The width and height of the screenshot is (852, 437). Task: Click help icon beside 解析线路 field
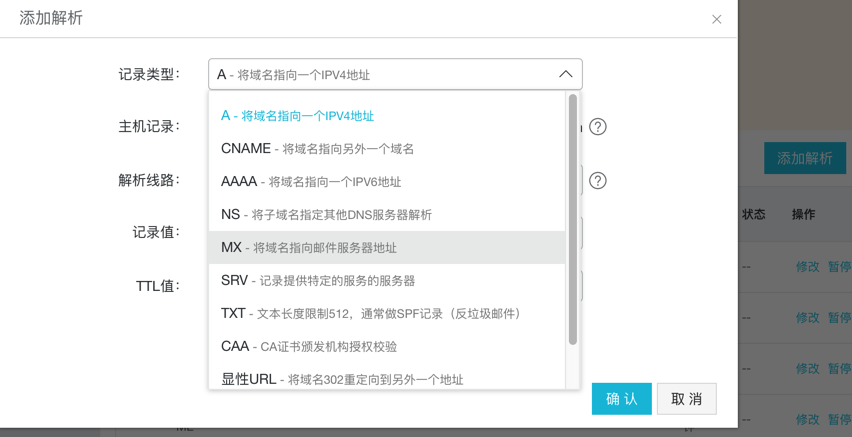pos(598,181)
